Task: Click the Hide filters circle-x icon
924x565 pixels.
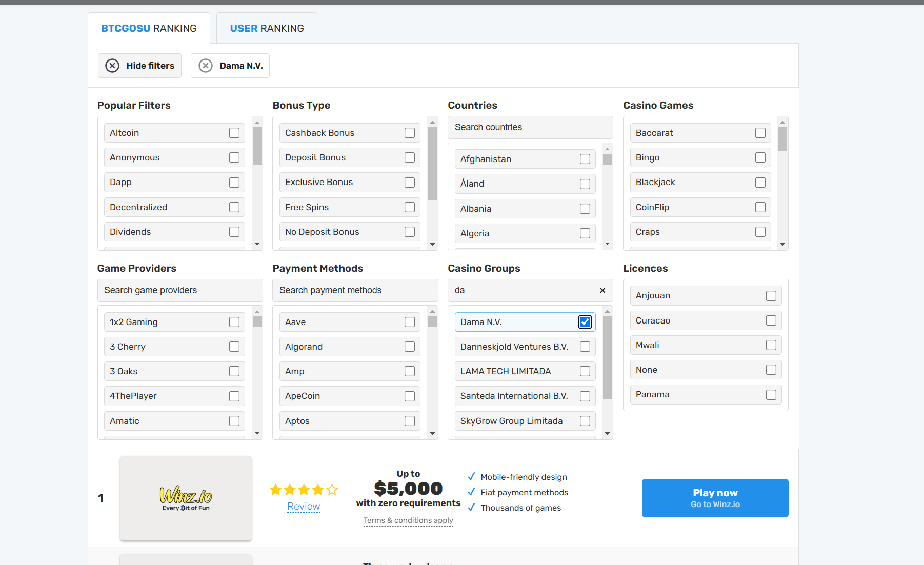Action: click(x=112, y=66)
